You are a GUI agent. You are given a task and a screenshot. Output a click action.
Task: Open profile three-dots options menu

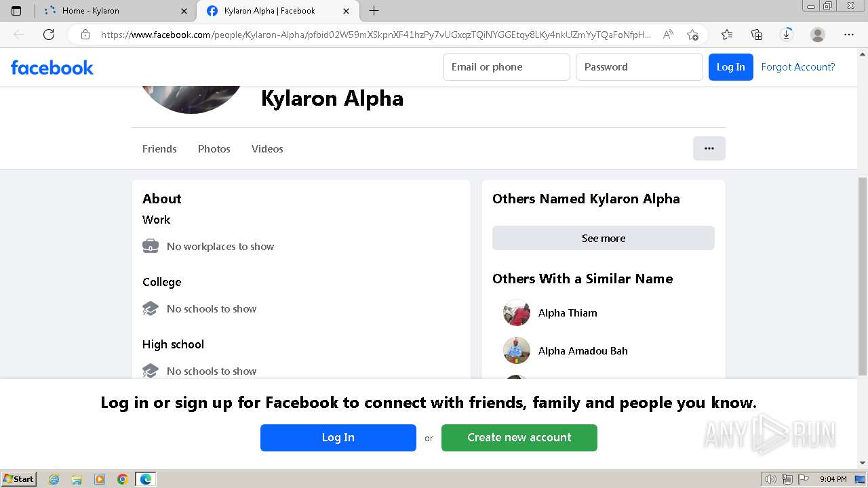pos(709,148)
